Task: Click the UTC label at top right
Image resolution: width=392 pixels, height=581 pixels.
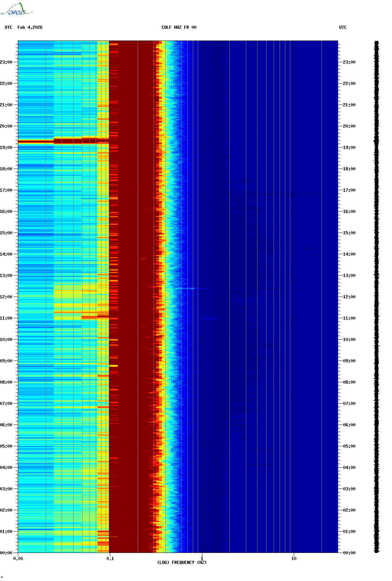Action: [x=343, y=27]
